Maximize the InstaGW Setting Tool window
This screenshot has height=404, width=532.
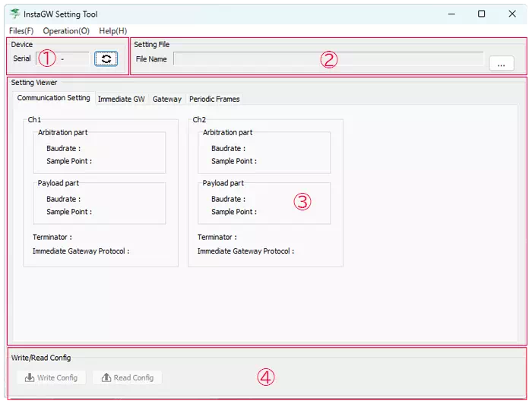tap(482, 14)
